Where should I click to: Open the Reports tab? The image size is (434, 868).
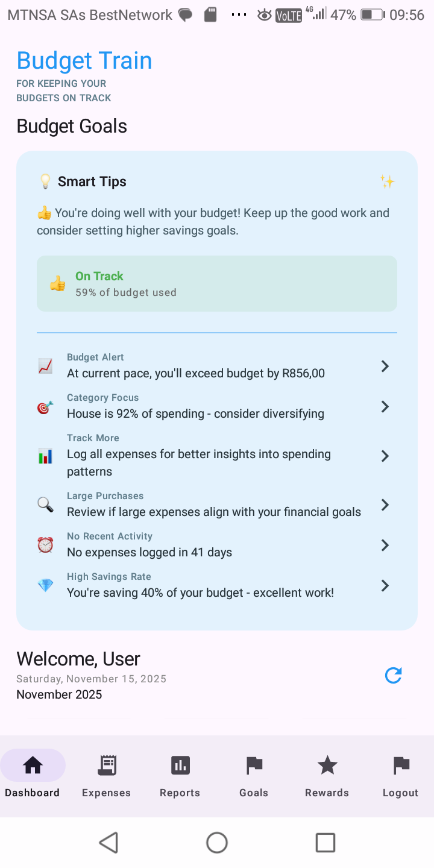pyautogui.click(x=180, y=776)
